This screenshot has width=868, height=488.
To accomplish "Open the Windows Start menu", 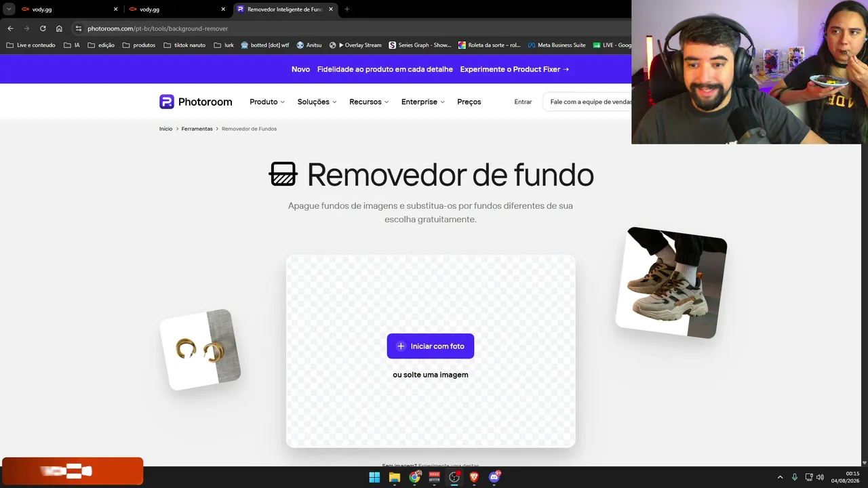I will pos(374,477).
